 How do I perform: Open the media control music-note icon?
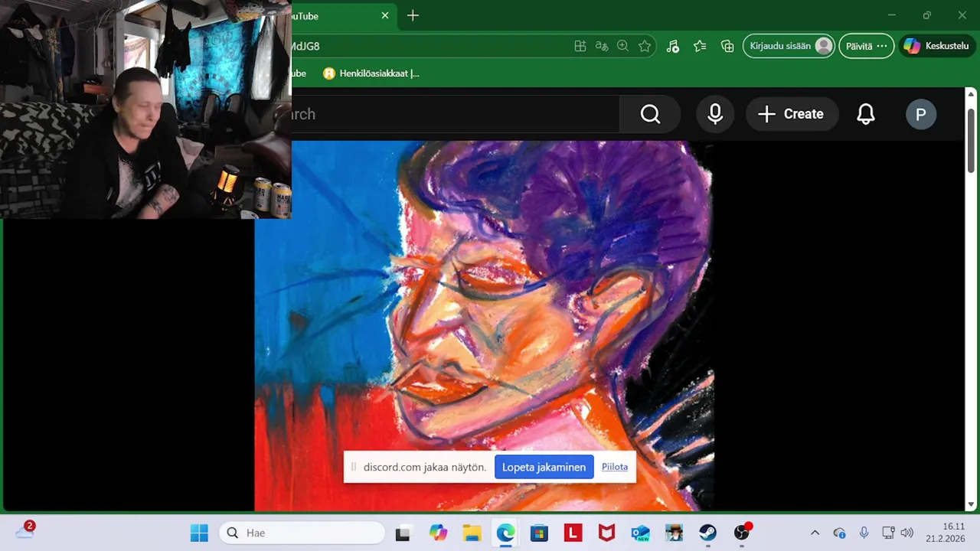672,46
